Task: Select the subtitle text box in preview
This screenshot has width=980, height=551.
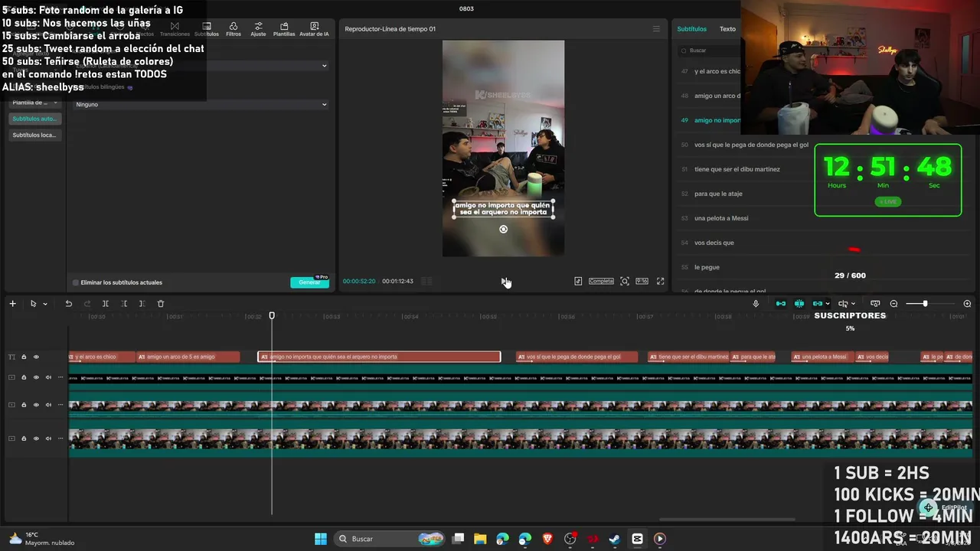Action: click(x=504, y=209)
